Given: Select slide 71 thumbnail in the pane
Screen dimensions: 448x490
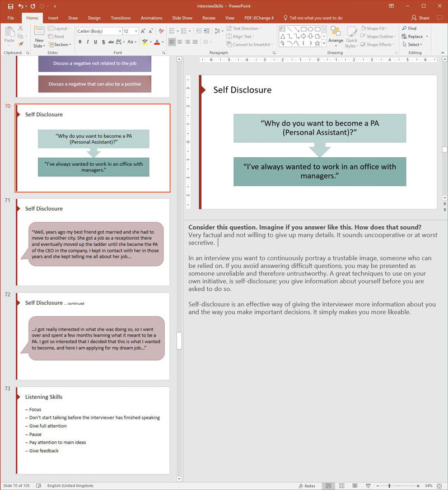Looking at the screenshot, I should pos(93,242).
